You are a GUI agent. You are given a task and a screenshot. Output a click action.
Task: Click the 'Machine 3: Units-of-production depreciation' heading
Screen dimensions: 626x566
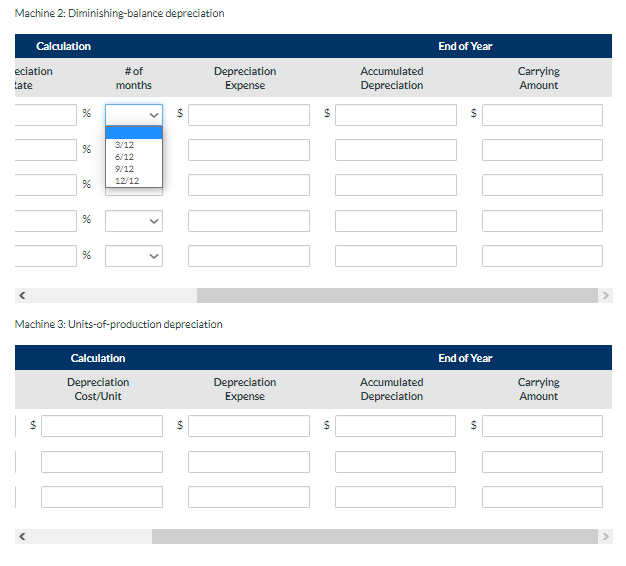[x=119, y=324]
